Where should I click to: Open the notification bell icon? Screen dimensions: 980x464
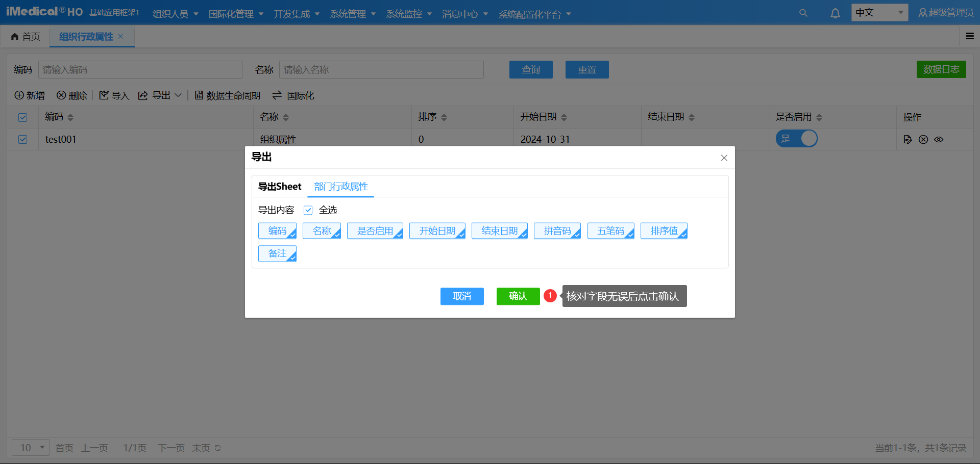(835, 13)
